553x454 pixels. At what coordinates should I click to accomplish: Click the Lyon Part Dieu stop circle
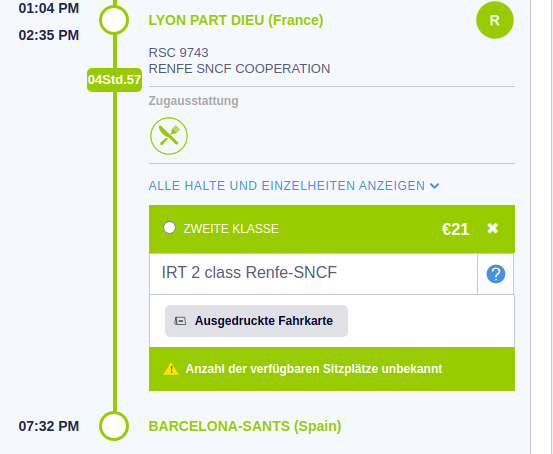point(114,20)
